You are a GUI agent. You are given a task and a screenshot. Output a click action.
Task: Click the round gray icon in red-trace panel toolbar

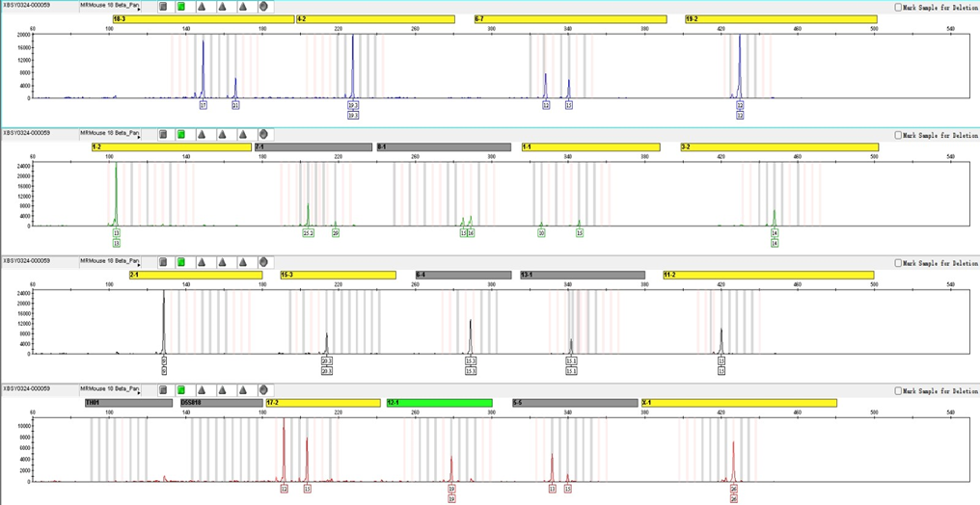pyautogui.click(x=263, y=389)
